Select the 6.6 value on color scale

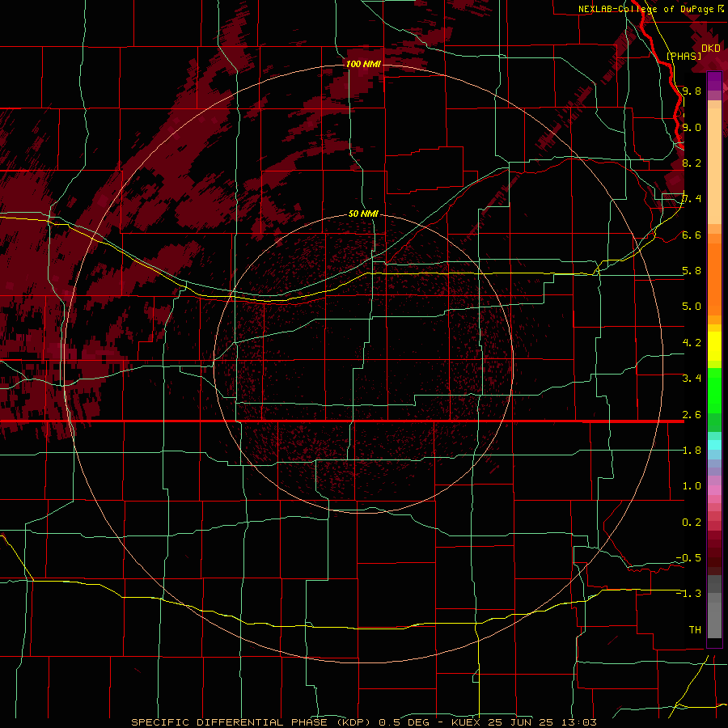point(692,235)
